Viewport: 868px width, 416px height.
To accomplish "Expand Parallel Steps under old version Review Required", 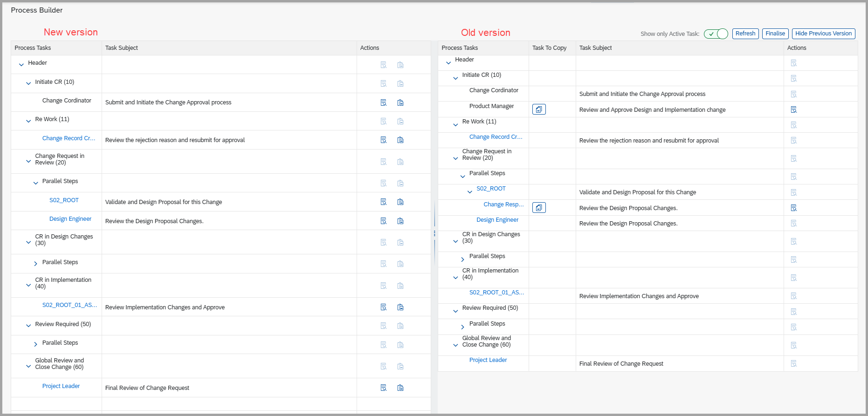I will point(462,327).
